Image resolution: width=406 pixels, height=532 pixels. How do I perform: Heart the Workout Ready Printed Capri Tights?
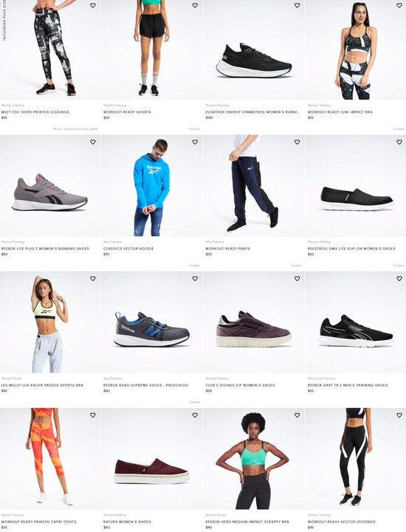click(93, 415)
